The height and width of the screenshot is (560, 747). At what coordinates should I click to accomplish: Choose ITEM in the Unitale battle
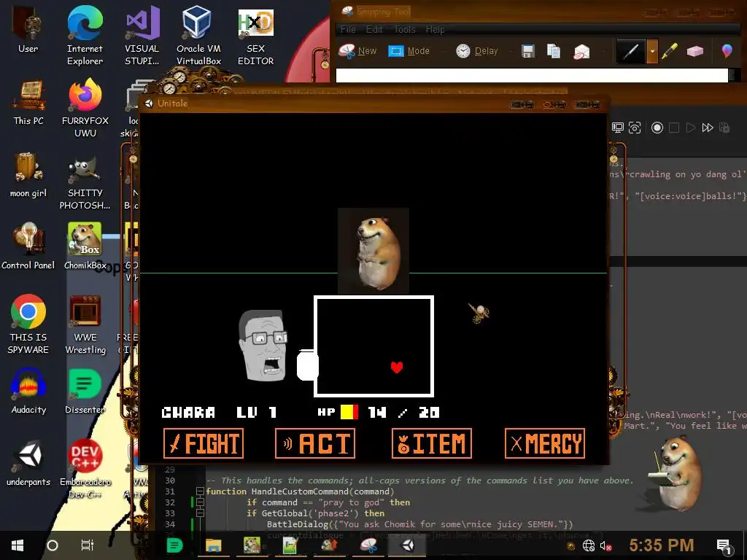coord(432,443)
